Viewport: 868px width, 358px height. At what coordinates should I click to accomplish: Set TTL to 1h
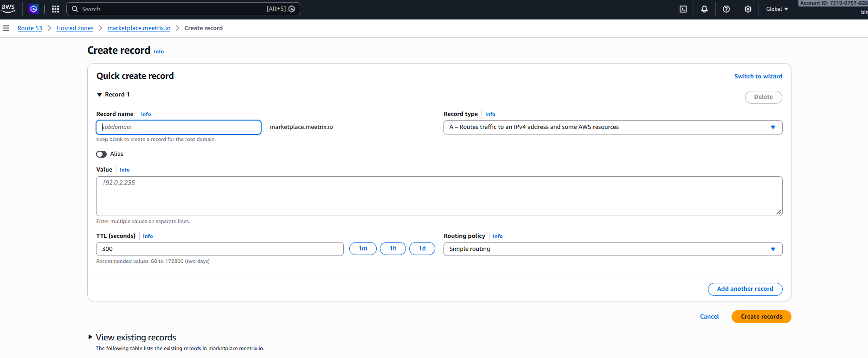click(x=393, y=249)
